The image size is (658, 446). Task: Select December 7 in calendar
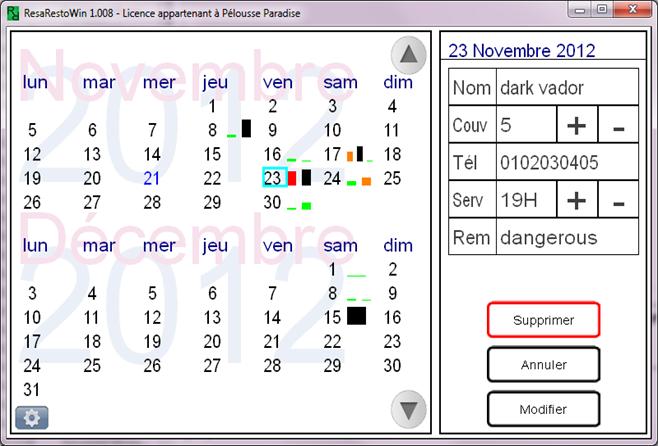pyautogui.click(x=272, y=293)
